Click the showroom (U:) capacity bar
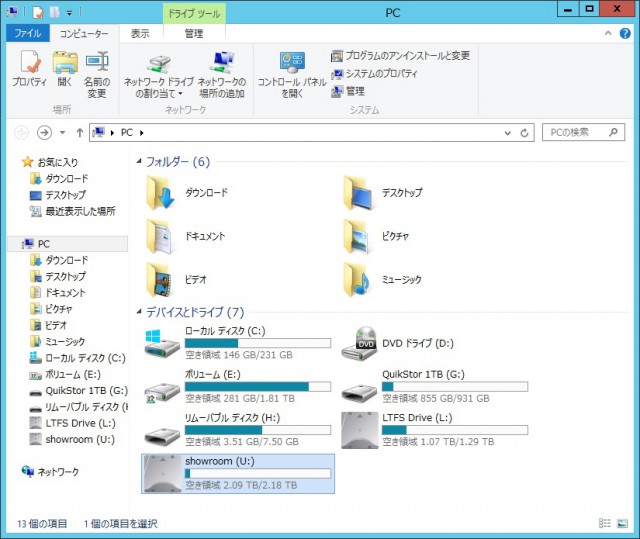Viewport: 640px width, 539px height. pyautogui.click(x=258, y=473)
